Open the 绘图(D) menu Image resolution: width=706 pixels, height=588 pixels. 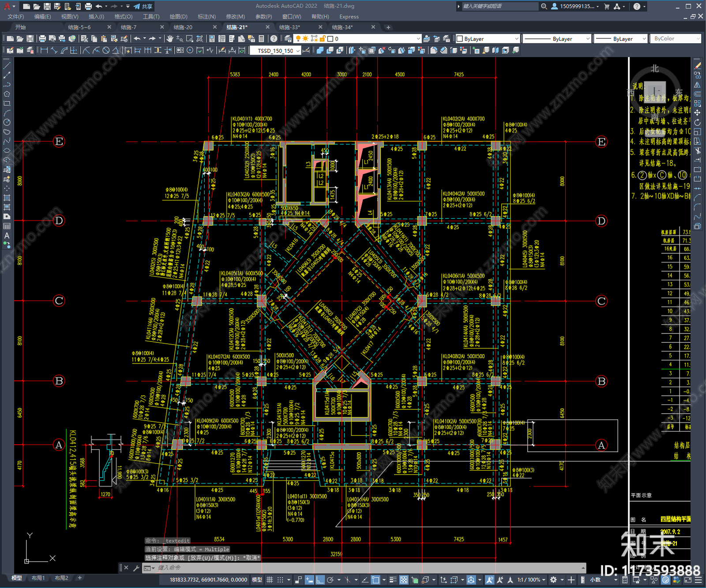pyautogui.click(x=179, y=17)
